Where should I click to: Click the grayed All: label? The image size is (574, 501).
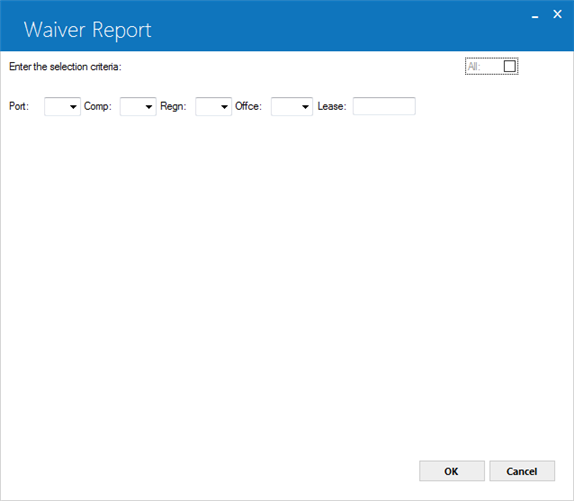point(474,67)
